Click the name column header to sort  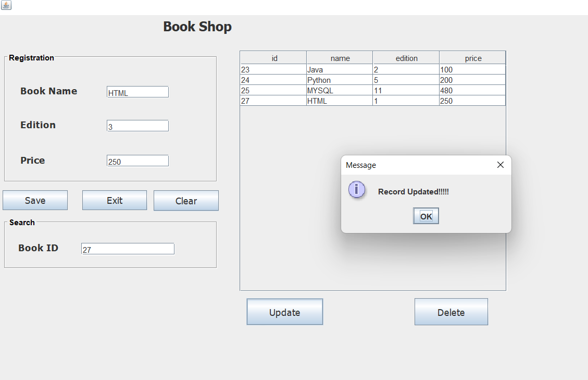coord(339,58)
